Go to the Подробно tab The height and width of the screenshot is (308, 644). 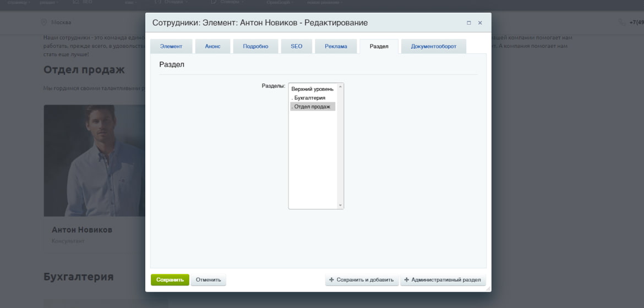click(x=255, y=46)
